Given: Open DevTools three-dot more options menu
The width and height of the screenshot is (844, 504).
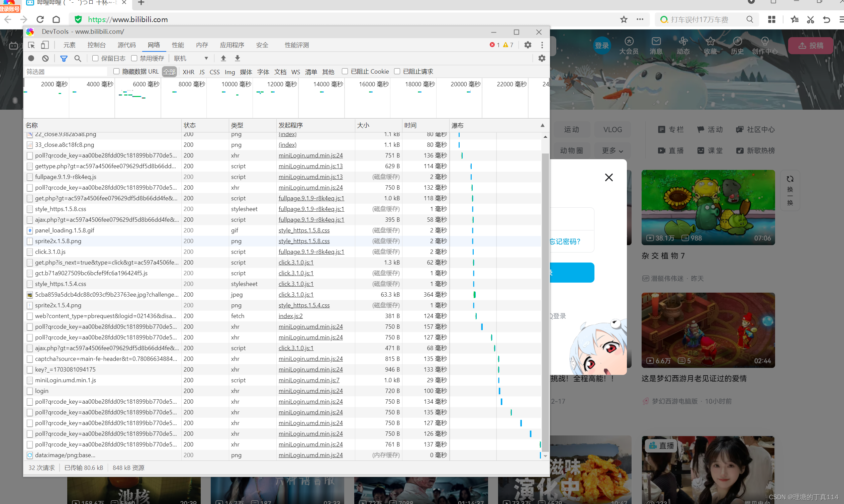Looking at the screenshot, I should (x=542, y=45).
